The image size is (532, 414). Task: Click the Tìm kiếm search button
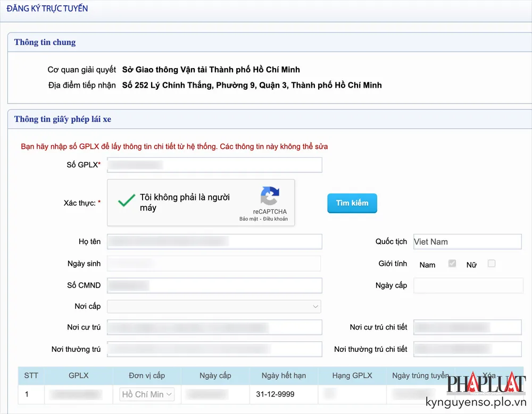352,203
